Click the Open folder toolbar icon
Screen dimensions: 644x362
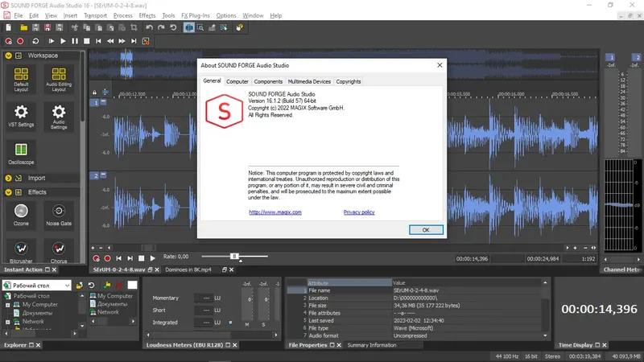[x=23, y=27]
